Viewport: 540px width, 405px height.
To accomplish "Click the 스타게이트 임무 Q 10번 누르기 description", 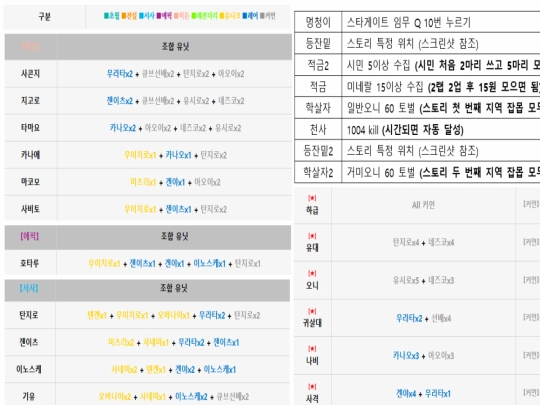I will coord(408,23).
